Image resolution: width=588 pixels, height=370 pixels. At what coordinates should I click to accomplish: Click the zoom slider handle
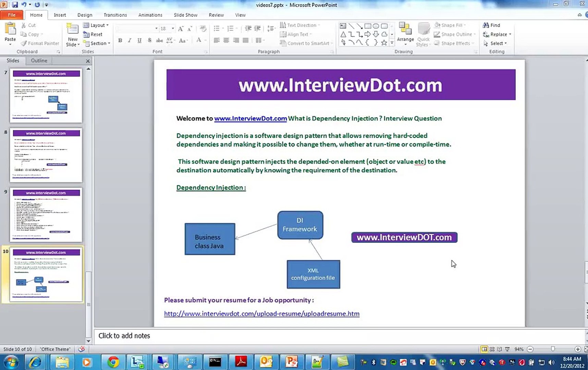pyautogui.click(x=553, y=349)
